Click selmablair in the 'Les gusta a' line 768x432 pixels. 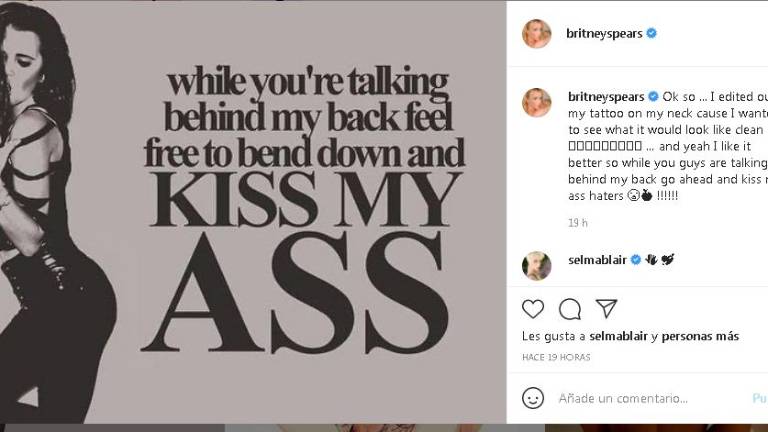tap(618, 337)
